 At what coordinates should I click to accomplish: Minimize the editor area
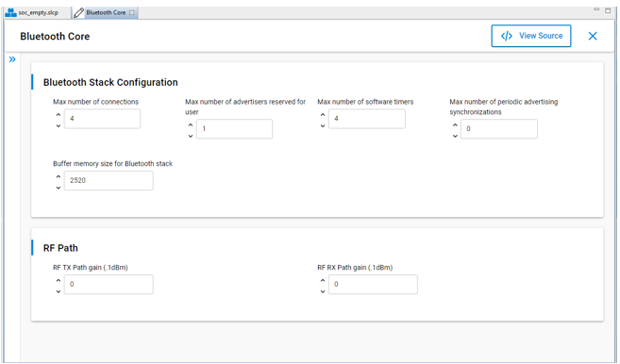point(596,9)
